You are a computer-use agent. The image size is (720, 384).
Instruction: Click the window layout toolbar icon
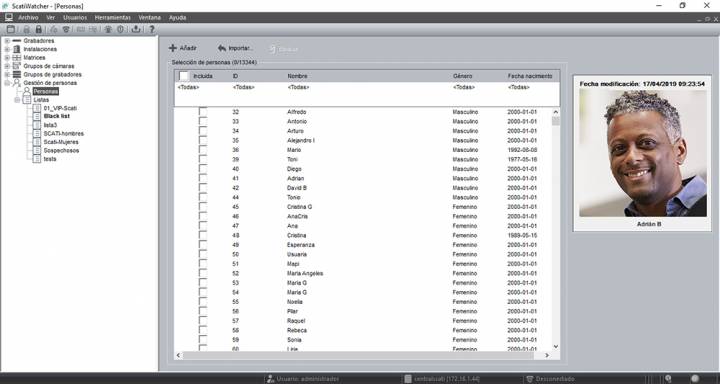[x=10, y=29]
